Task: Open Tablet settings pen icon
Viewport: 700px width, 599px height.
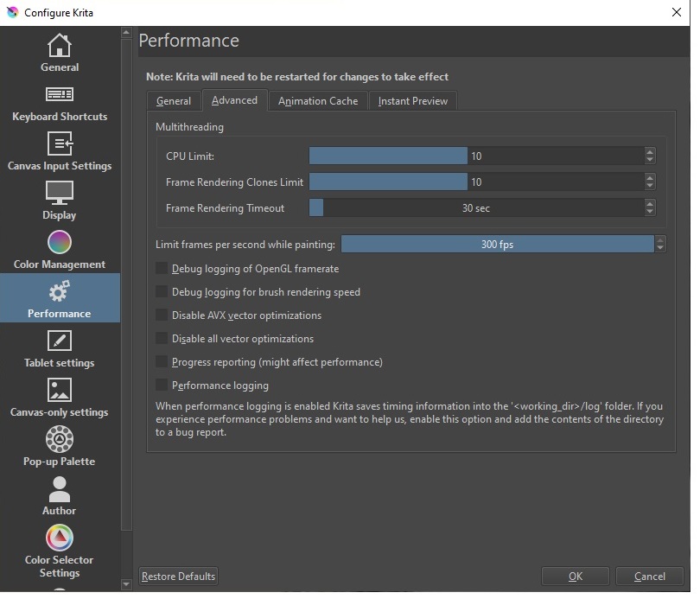Action: point(60,341)
